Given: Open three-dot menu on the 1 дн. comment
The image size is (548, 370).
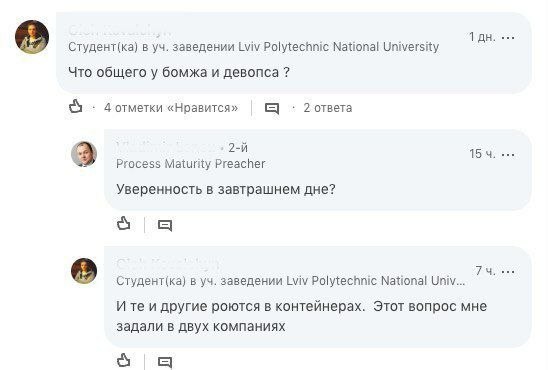Looking at the screenshot, I should 508,37.
